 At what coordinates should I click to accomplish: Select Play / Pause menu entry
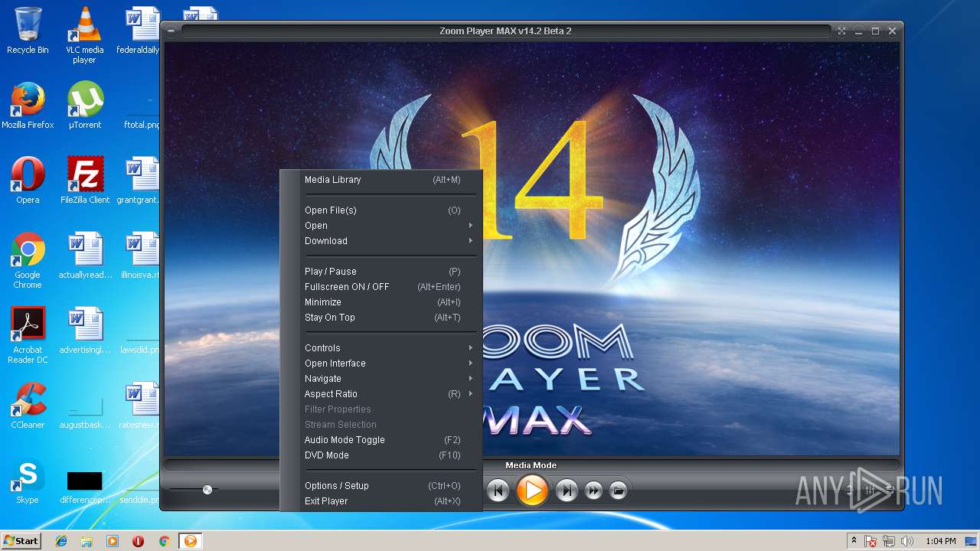pos(382,272)
